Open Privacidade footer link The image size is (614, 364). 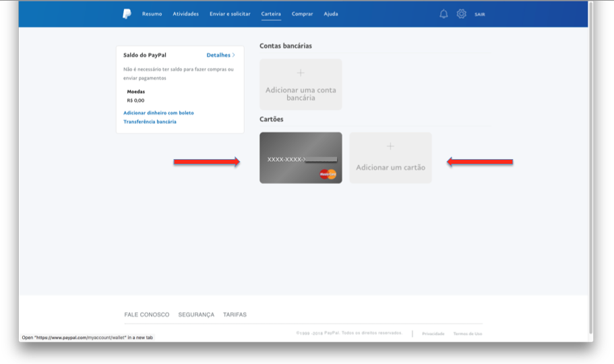[x=433, y=334]
